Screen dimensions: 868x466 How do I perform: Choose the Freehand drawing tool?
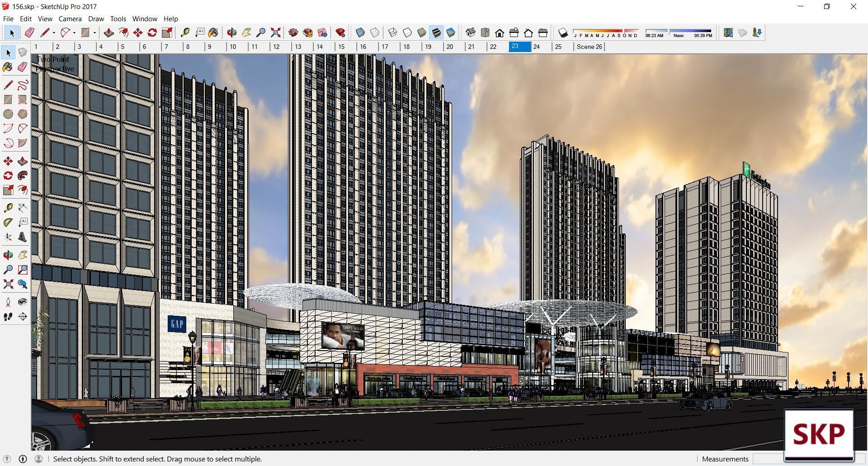coord(23,85)
